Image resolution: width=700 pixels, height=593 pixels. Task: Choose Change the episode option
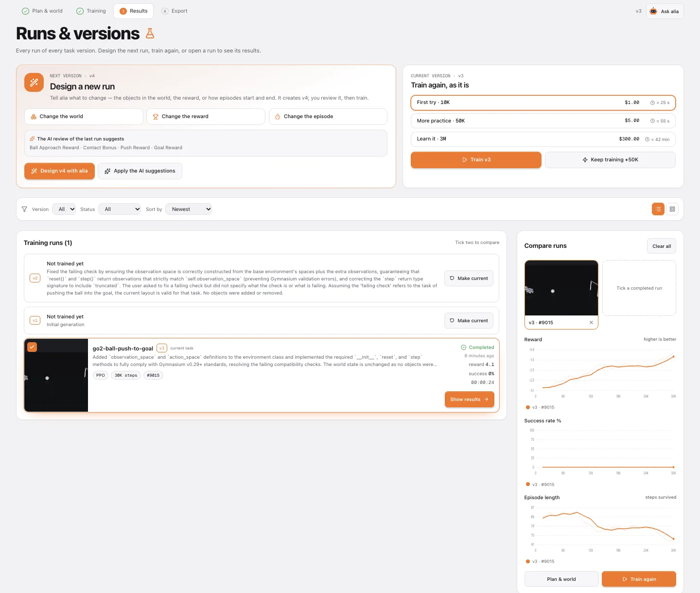point(328,117)
